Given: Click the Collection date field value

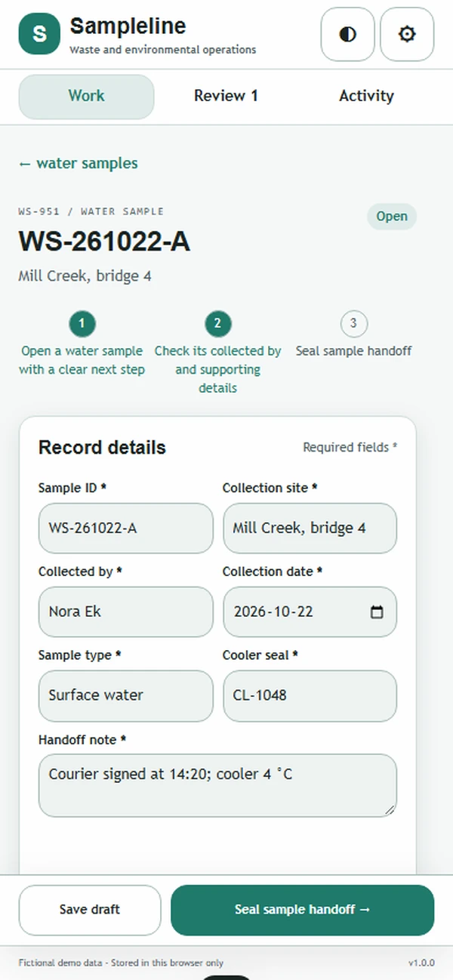Looking at the screenshot, I should [273, 612].
